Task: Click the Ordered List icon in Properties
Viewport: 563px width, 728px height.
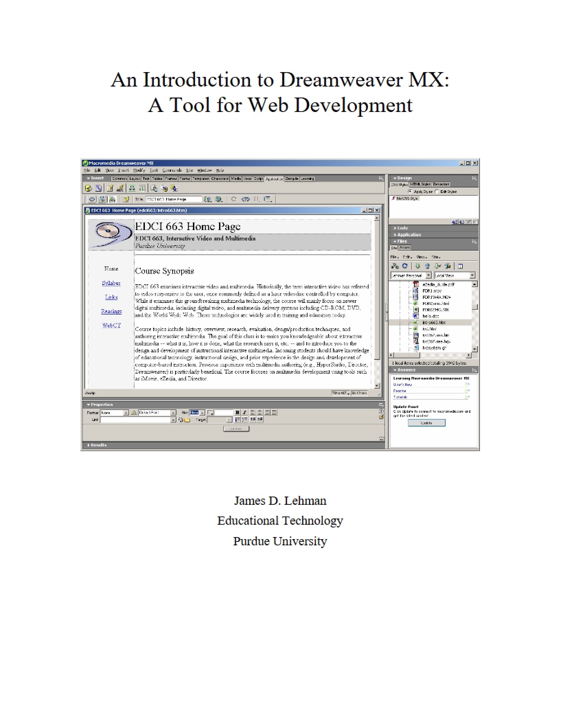Action: click(245, 420)
